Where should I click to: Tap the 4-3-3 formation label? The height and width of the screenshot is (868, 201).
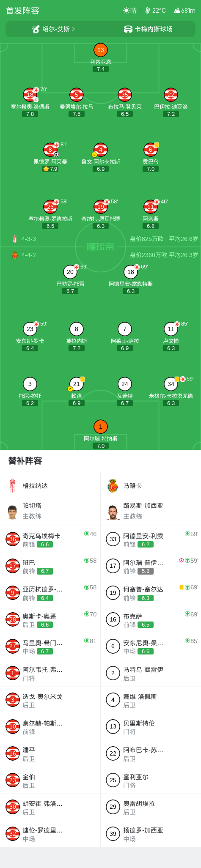[x=29, y=239]
